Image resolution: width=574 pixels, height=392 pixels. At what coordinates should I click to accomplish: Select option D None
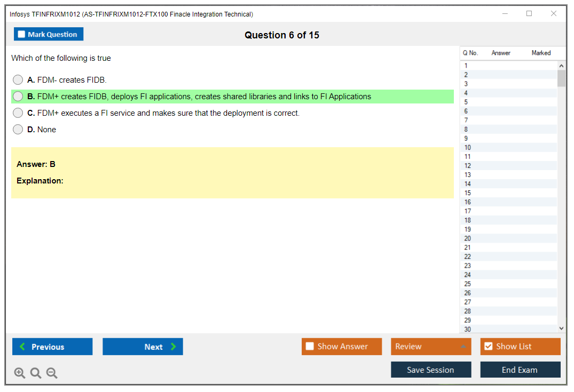click(18, 130)
